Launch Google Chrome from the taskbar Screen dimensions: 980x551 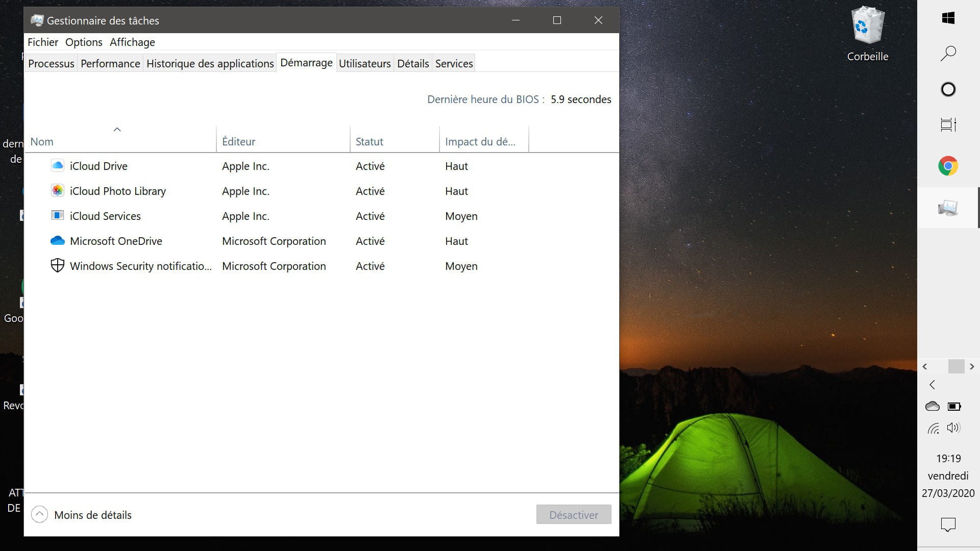click(x=948, y=166)
